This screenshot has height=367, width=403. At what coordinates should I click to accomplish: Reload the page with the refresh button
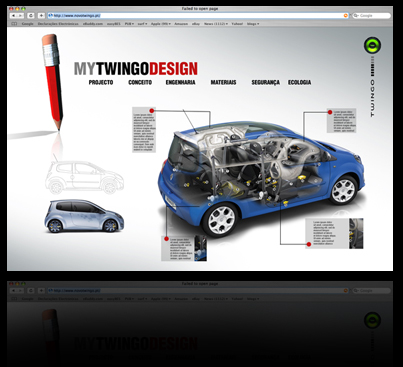[x=31, y=16]
